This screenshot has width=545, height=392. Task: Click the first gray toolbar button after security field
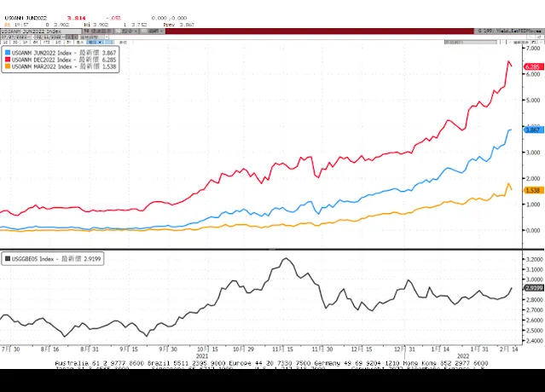coord(98,32)
